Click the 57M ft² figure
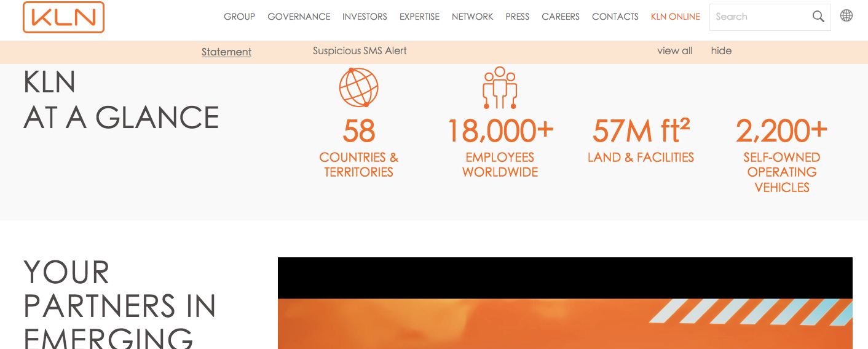Image resolution: width=868 pixels, height=349 pixels. click(x=641, y=130)
